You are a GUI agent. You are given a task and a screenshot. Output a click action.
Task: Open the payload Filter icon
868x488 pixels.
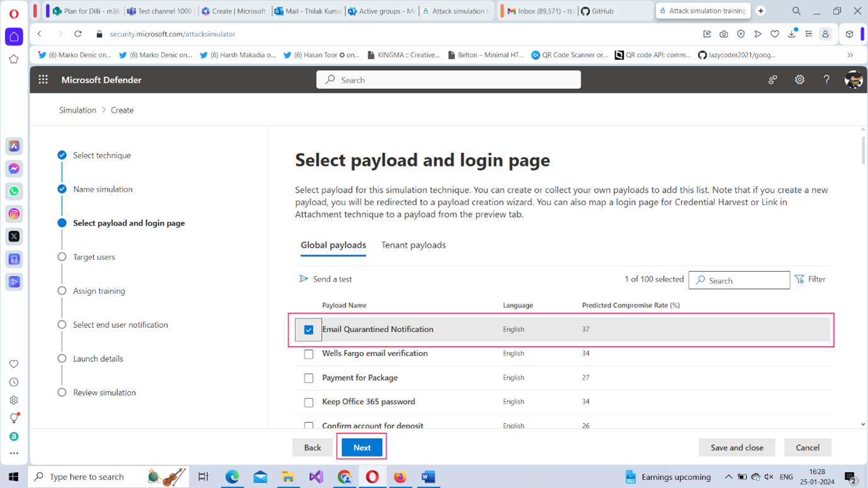click(x=799, y=279)
